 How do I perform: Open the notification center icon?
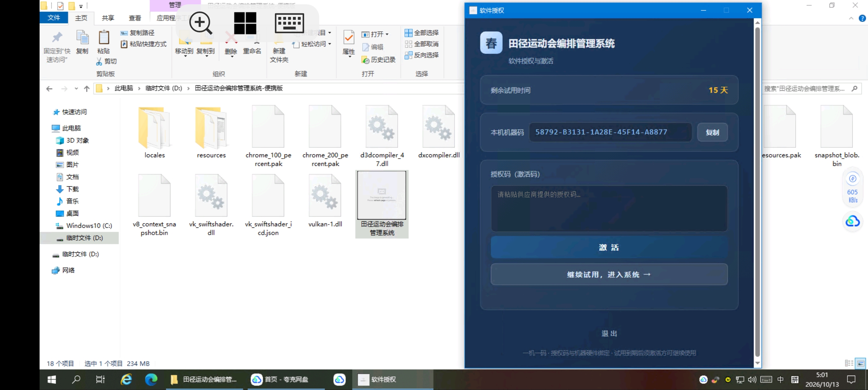tap(851, 380)
